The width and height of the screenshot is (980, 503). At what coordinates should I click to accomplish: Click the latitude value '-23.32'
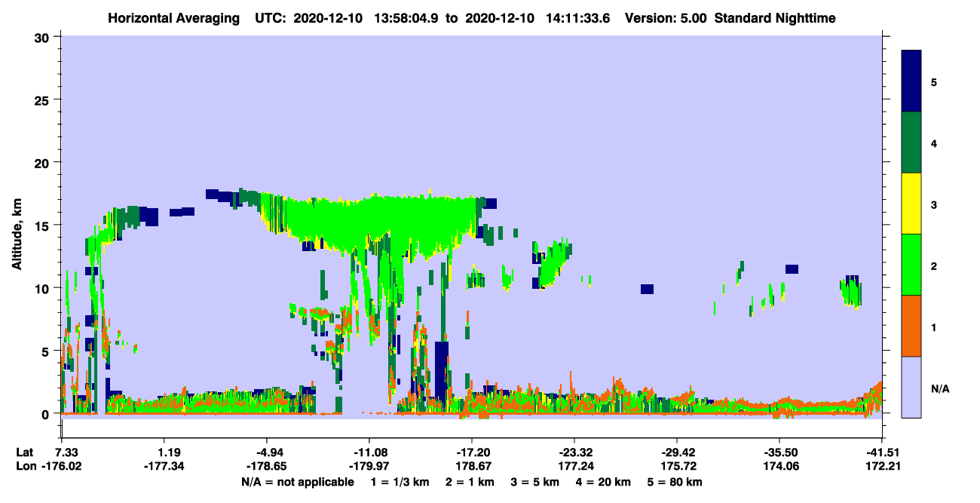574,452
